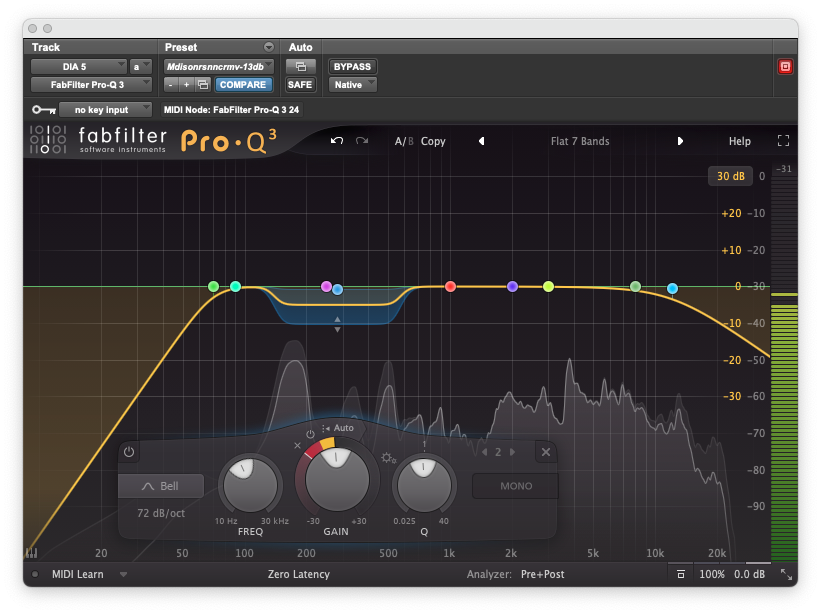Click the MIDI Node: FabFilter Pro-Q 3 24 label
The width and height of the screenshot is (821, 614).
pyautogui.click(x=231, y=109)
